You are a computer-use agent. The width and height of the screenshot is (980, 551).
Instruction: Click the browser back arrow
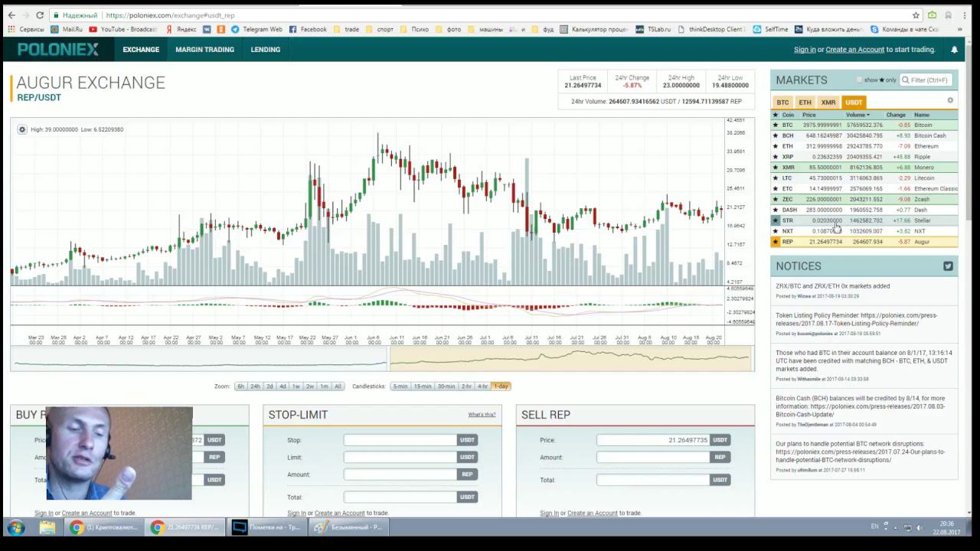(11, 15)
